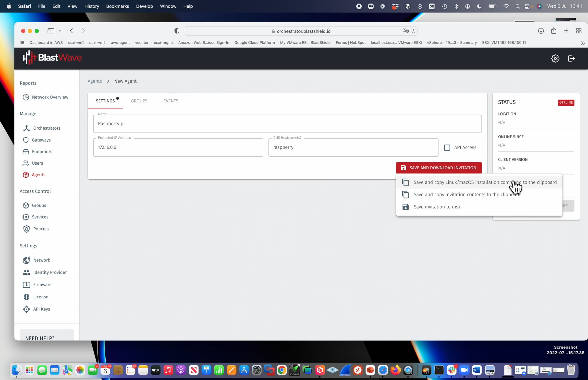Open the BlastWave settings gear icon
This screenshot has width=588, height=380.
[555, 59]
